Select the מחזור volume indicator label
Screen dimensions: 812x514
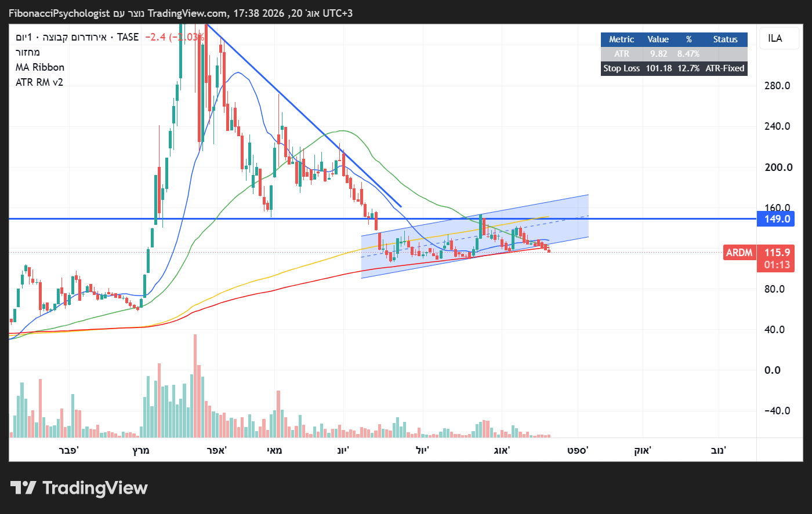[x=28, y=52]
